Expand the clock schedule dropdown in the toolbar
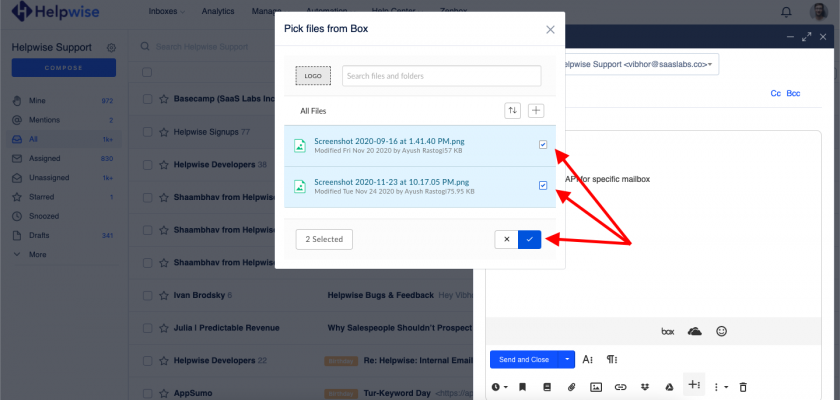This screenshot has width=840, height=400. [x=499, y=386]
